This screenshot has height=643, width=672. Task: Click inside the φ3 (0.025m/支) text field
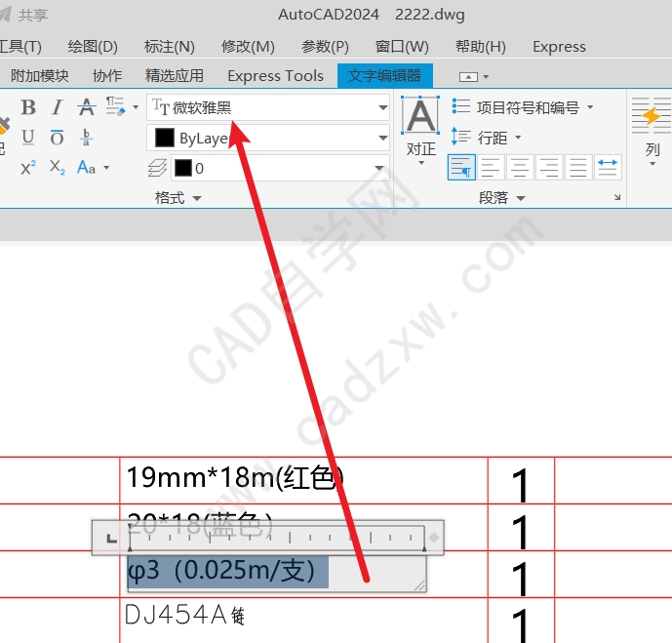click(277, 574)
